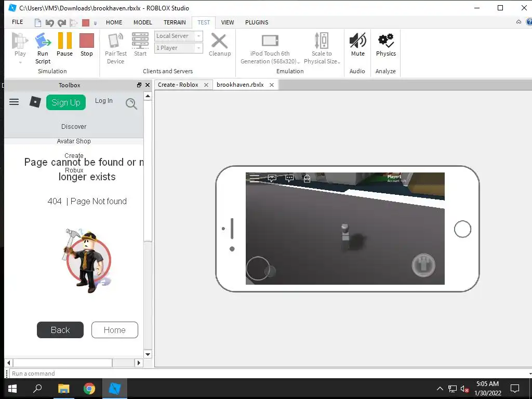Close the brookhaven.rbxlx tab

click(x=271, y=85)
